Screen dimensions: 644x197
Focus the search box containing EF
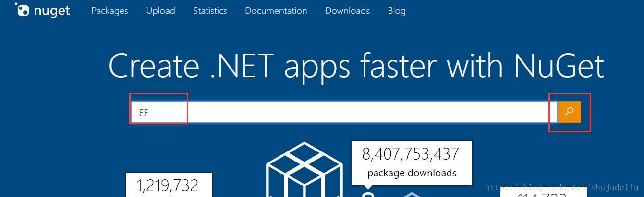[x=344, y=112]
